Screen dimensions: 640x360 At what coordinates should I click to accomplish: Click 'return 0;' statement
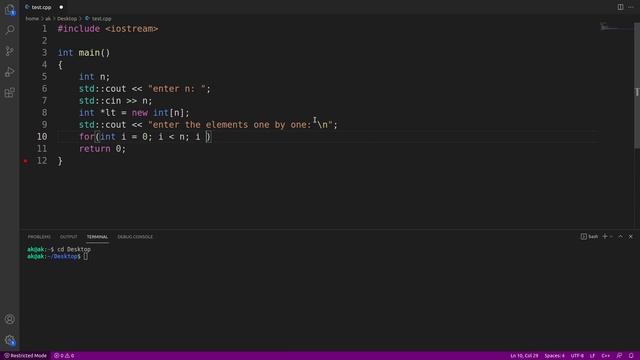102,149
